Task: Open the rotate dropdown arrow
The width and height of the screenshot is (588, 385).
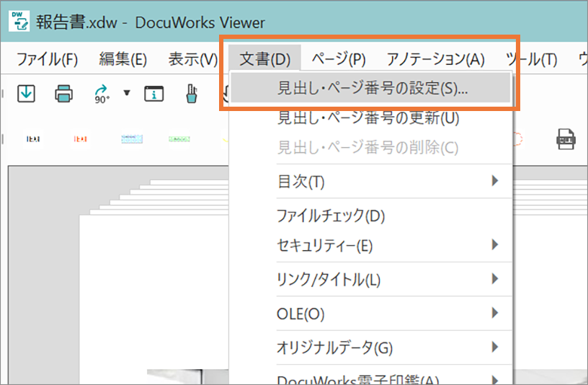Action: [127, 93]
